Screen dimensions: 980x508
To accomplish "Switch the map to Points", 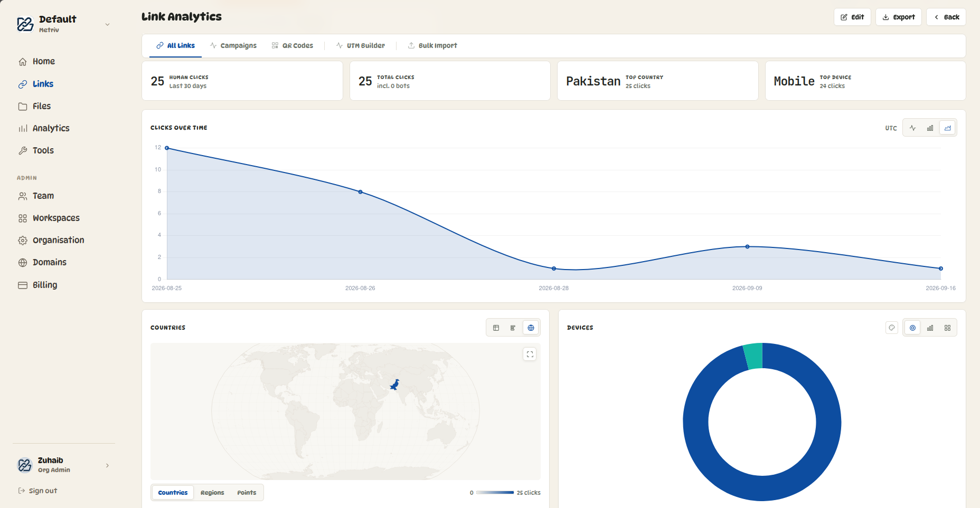I will coord(247,492).
